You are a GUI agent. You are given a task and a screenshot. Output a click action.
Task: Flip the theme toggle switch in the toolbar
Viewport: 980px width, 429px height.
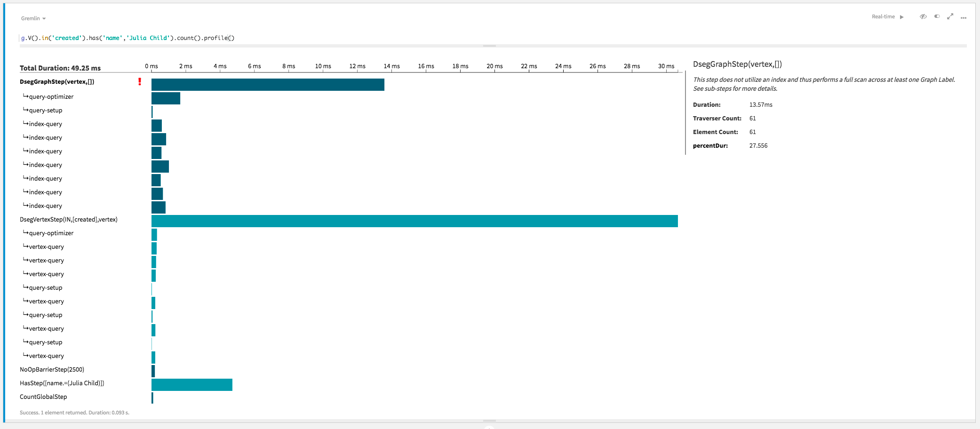coord(937,16)
